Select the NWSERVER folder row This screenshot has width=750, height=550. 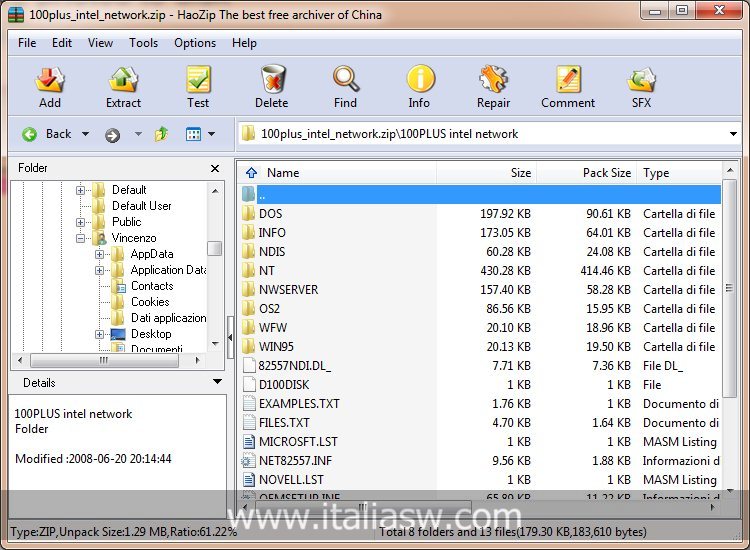[481, 290]
